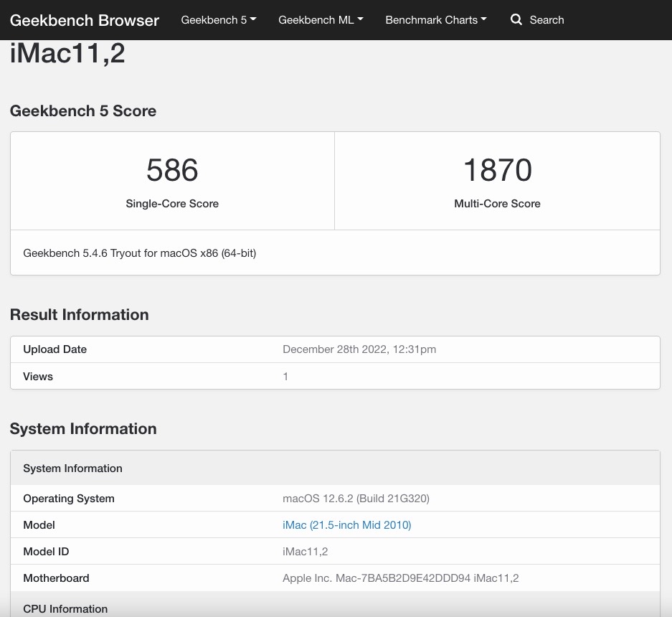The width and height of the screenshot is (672, 617).
Task: Click the Geekbench 5.4.6 Tryout version text
Action: pos(140,253)
